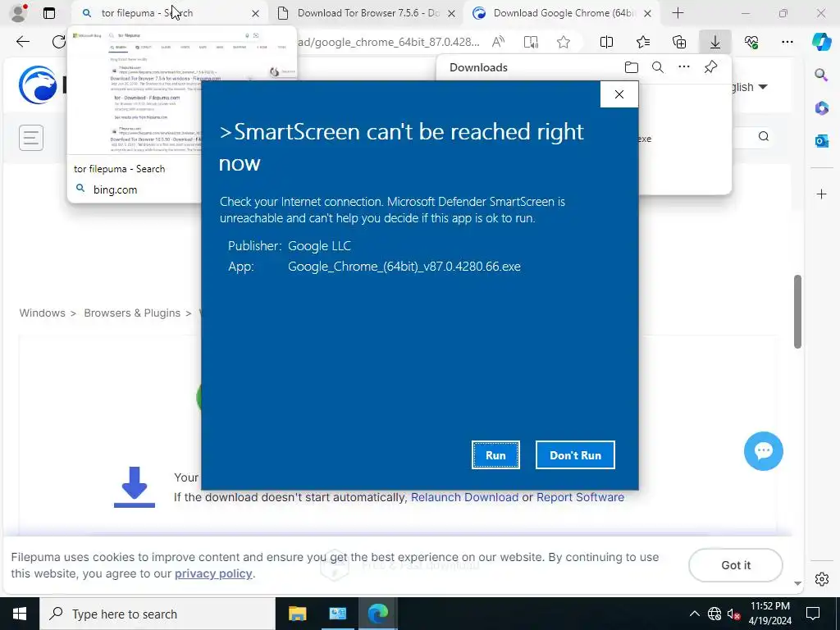Refresh the current page
The image size is (840, 630).
pos(59,42)
